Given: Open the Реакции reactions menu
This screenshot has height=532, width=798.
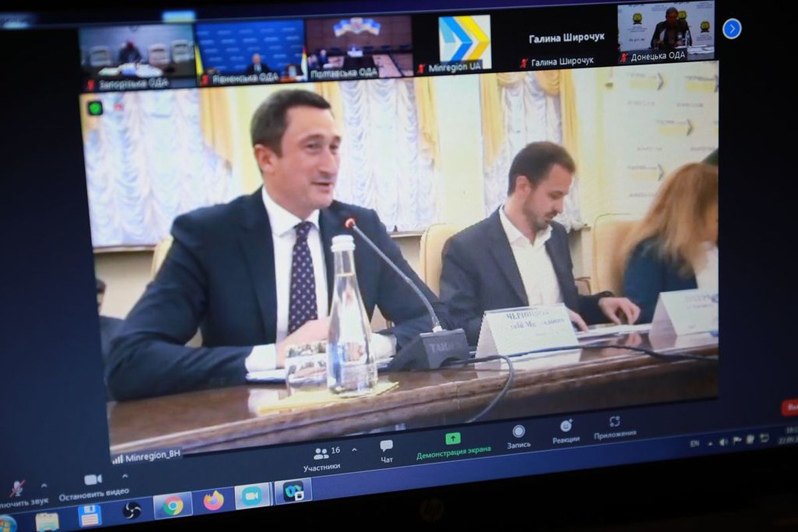Looking at the screenshot, I should click(x=566, y=432).
